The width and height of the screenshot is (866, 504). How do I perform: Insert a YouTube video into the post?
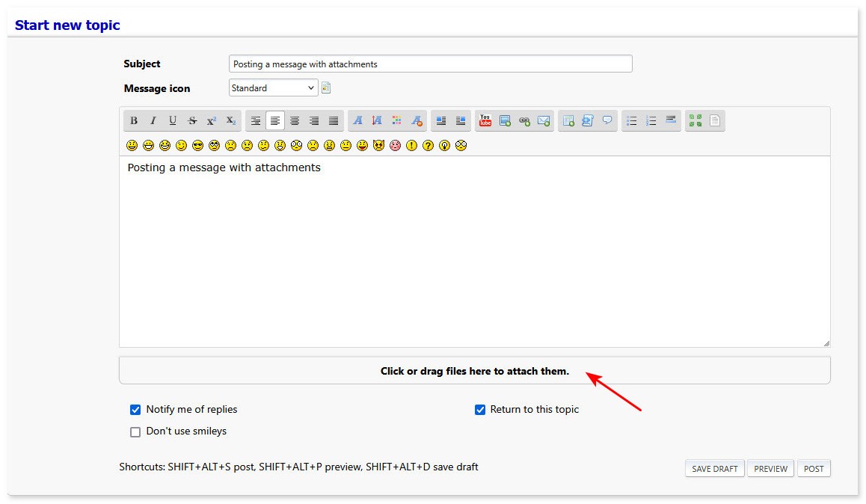click(x=485, y=120)
